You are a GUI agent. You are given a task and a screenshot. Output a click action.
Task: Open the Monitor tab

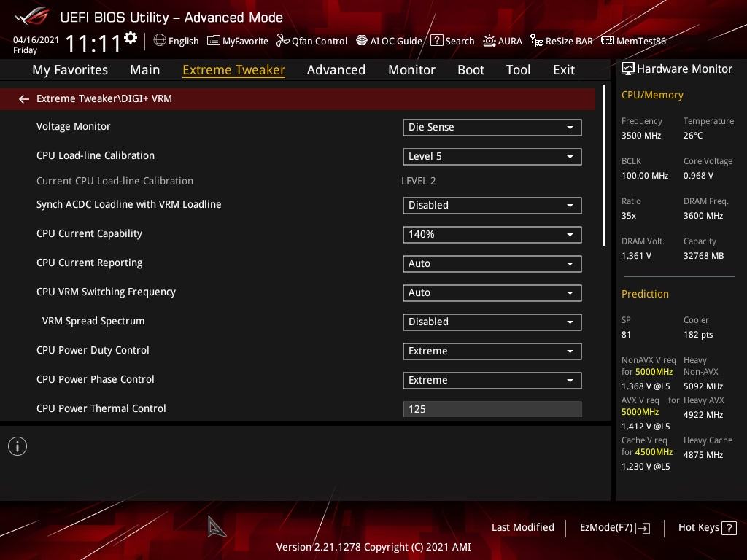(x=411, y=70)
